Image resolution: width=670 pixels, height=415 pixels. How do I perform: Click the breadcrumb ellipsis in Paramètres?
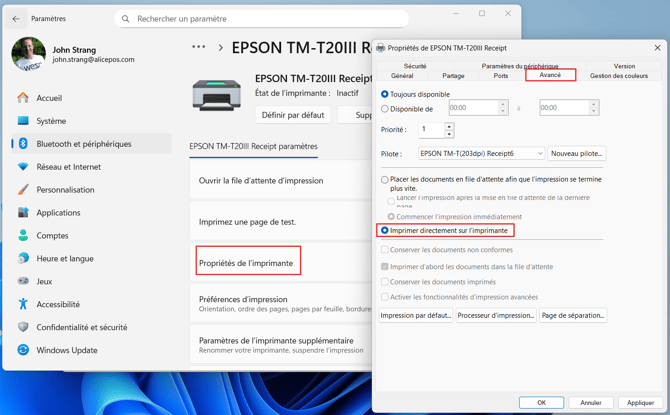point(199,47)
